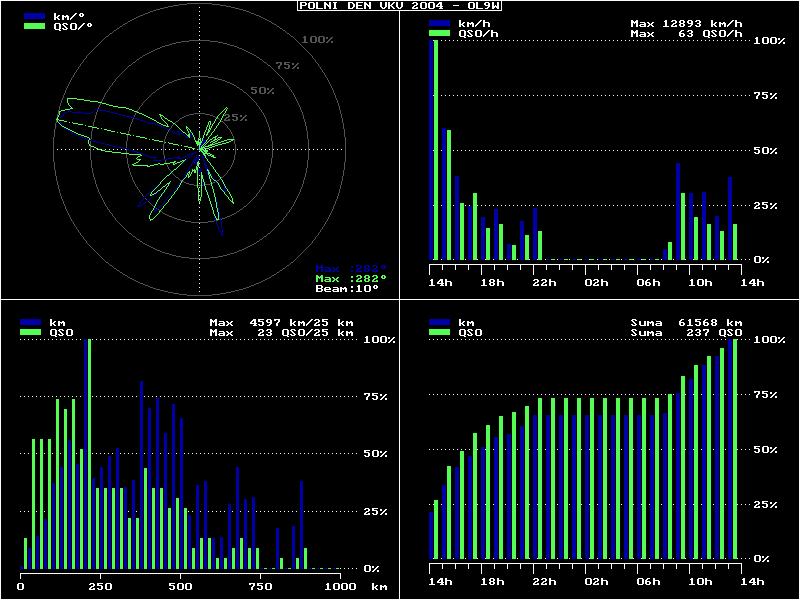This screenshot has width=800, height=600.
Task: Click the 18h axis label in km/h chart
Action: point(492,283)
